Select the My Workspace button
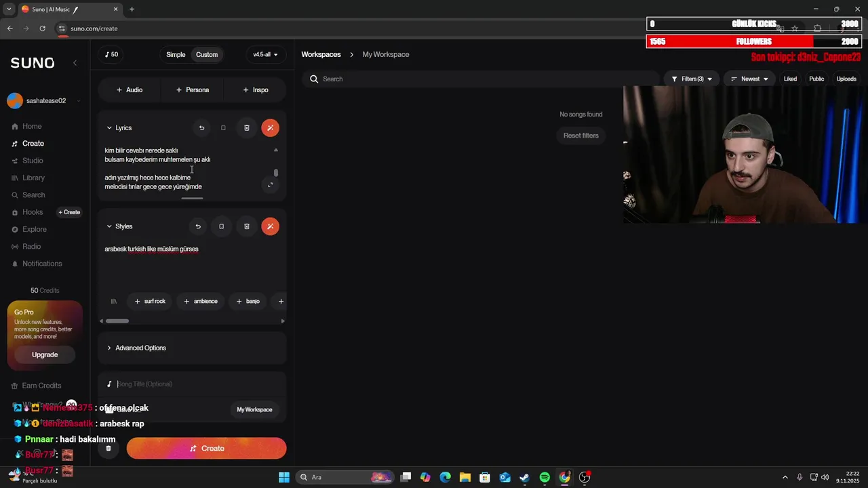Screen dimensions: 868x488 pos(254,409)
